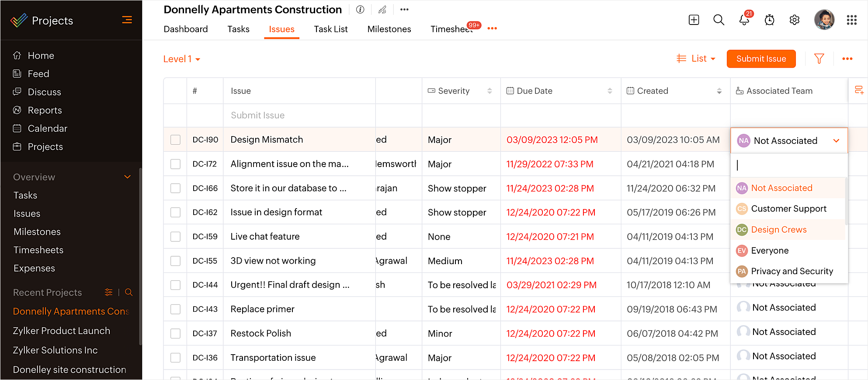This screenshot has height=380, width=868.
Task: Type in the team search field
Action: coord(788,165)
